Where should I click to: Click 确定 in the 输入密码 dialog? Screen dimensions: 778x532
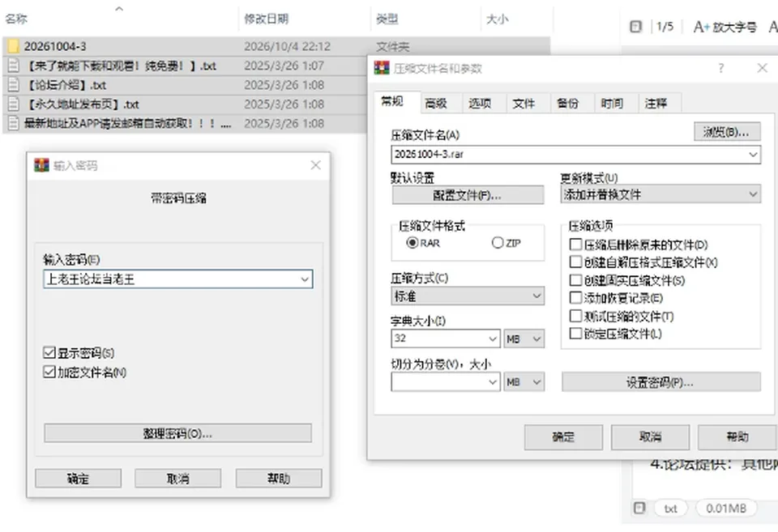click(78, 479)
